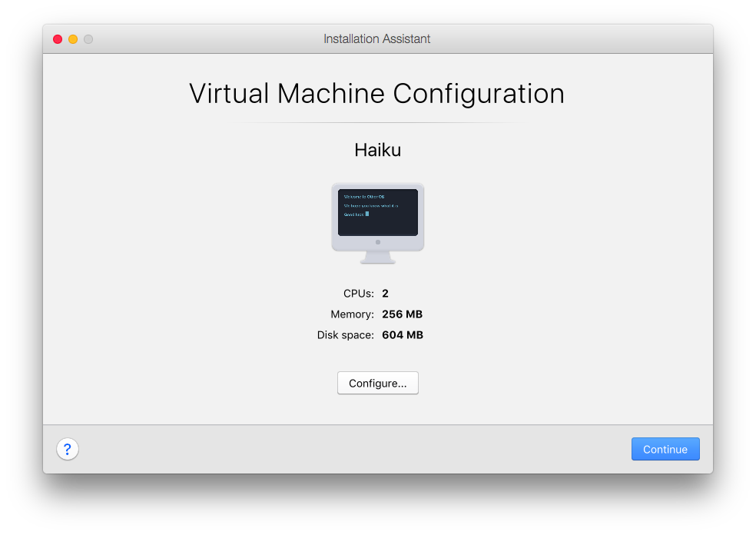Click the Haiku virtual machine monitor icon
Viewport: 756px width, 535px height.
(377, 224)
